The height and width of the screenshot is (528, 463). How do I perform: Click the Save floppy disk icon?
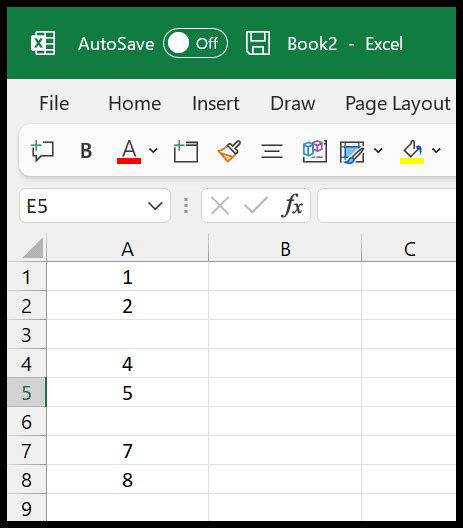258,43
